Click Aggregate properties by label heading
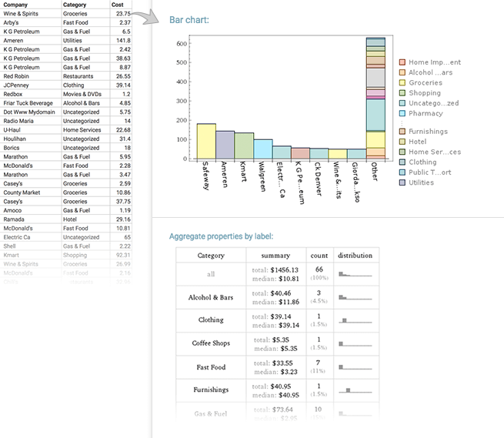 pos(221,236)
